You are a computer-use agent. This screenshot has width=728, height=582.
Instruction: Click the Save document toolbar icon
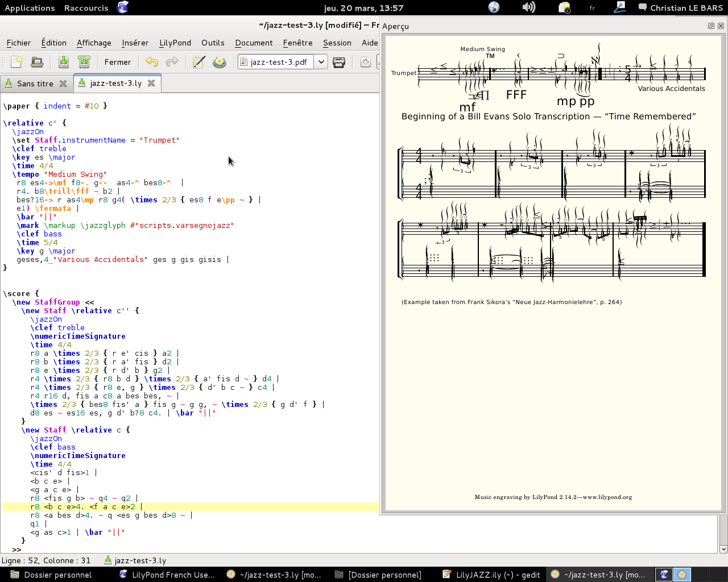pos(64,62)
